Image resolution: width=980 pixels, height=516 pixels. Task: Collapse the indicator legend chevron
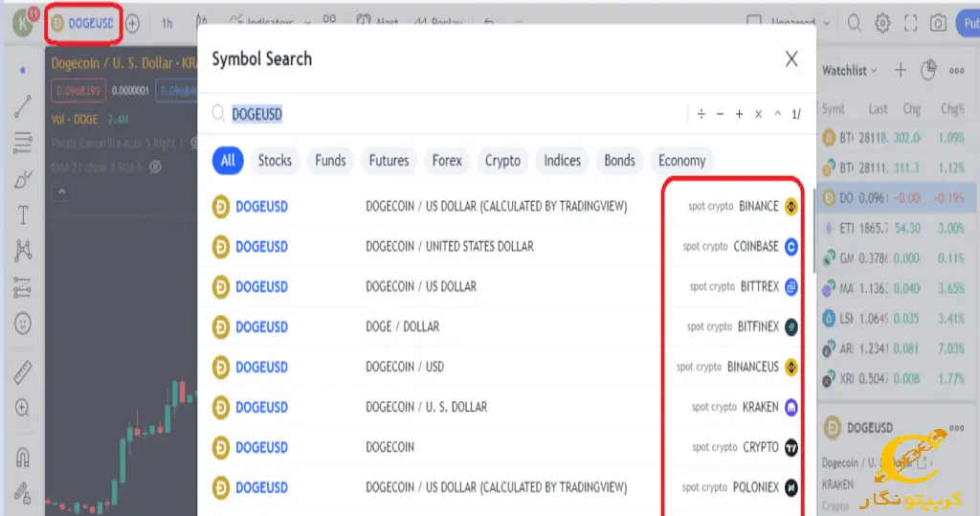pyautogui.click(x=62, y=191)
